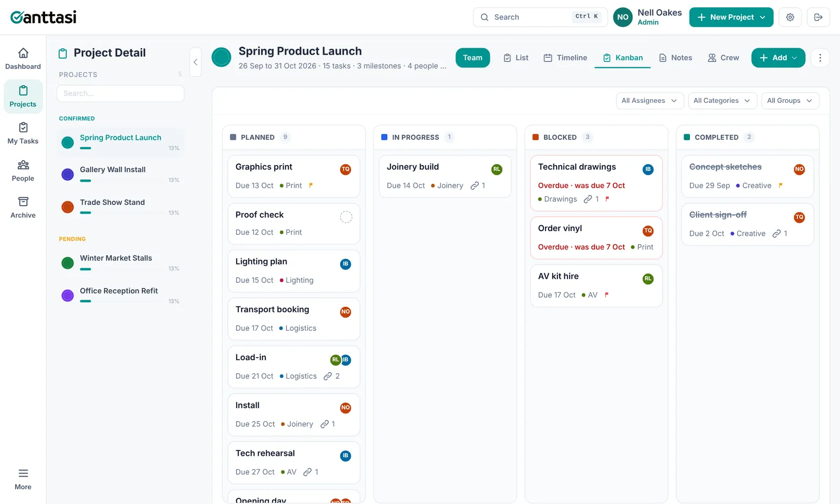840x504 pixels.
Task: Select the Kanban tab
Action: (x=623, y=58)
